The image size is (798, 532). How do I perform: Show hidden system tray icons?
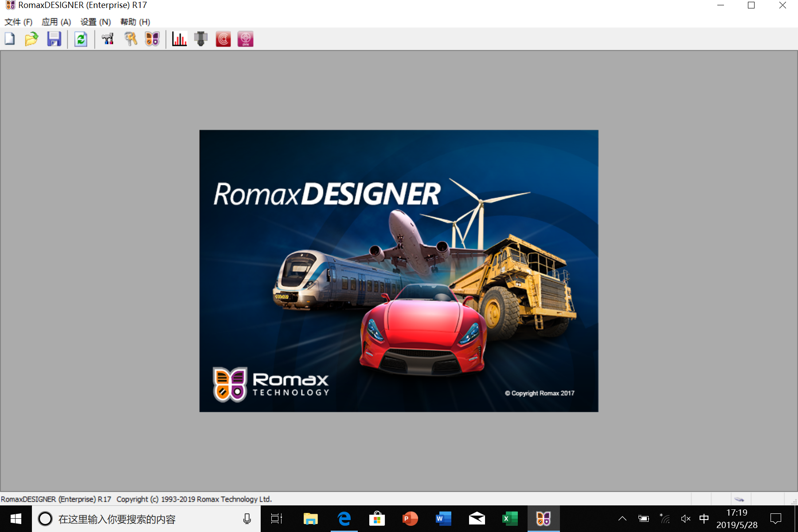622,519
